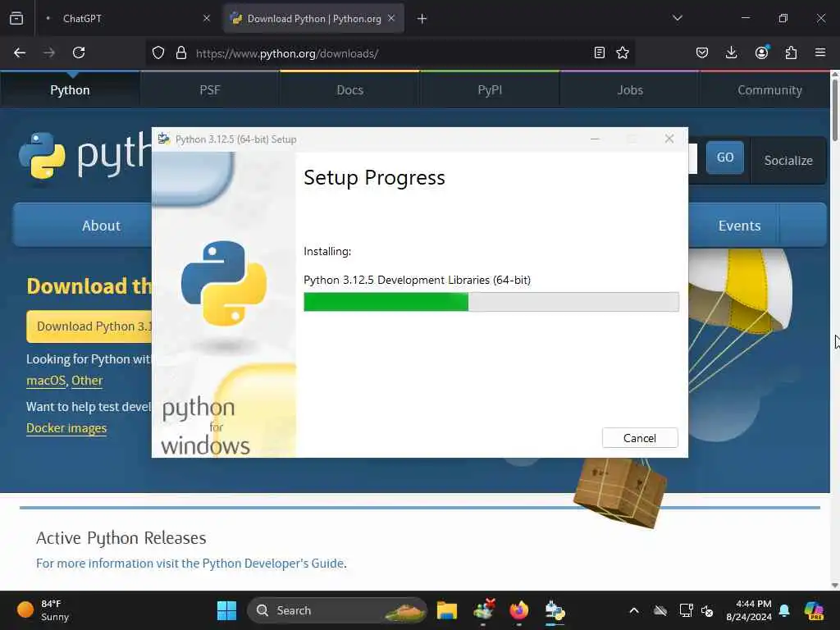Click the taskbar Search box
This screenshot has width=840, height=630.
click(337, 610)
